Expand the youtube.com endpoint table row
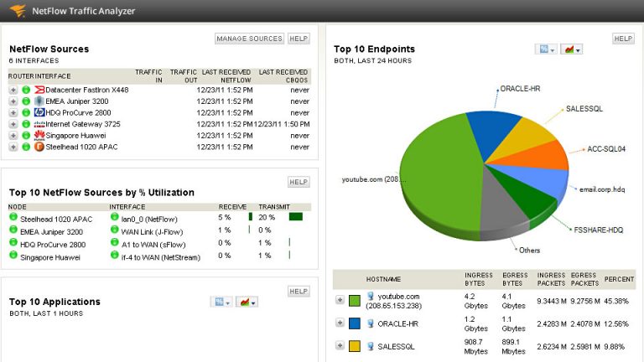Screen dimensions: 644x362 pyautogui.click(x=340, y=300)
